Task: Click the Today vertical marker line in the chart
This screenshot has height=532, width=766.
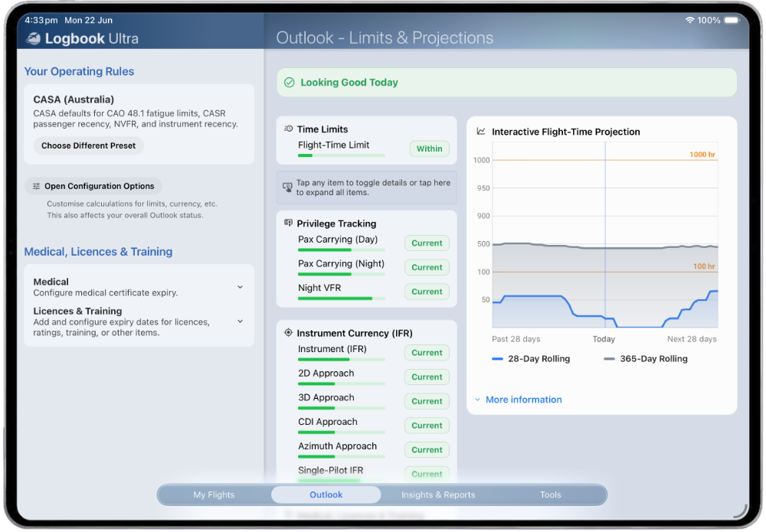Action: 606,235
